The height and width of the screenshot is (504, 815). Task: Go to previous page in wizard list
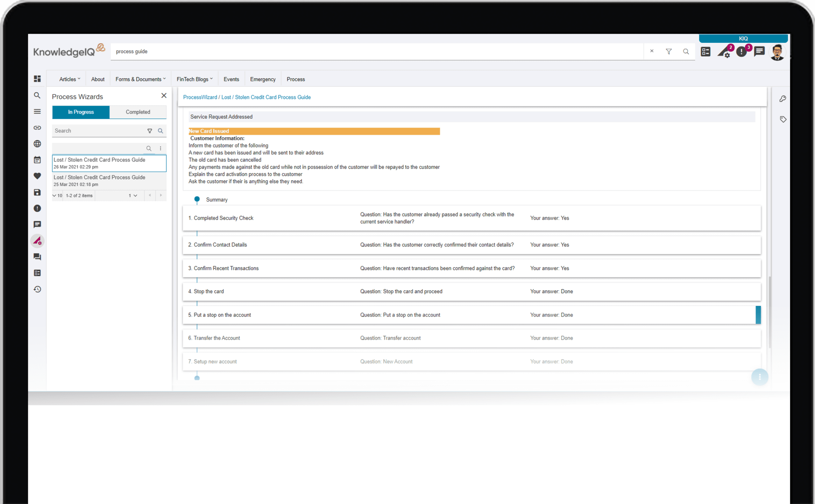[x=150, y=195]
